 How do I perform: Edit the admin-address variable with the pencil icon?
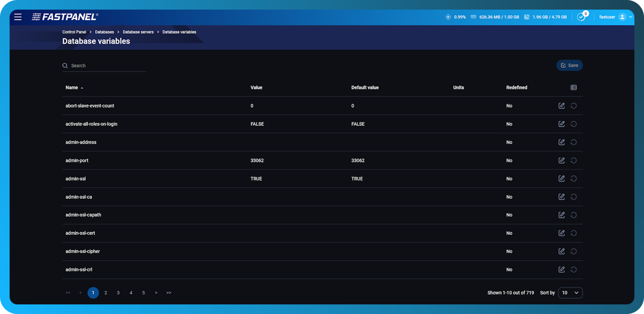[x=561, y=142]
